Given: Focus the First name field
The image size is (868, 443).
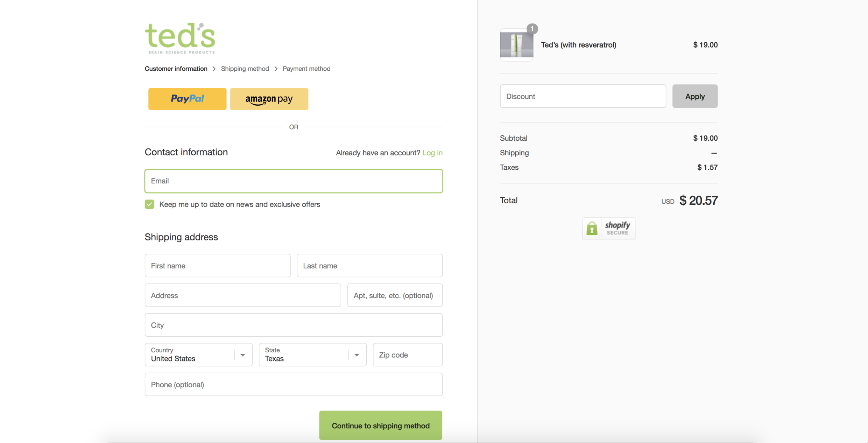Looking at the screenshot, I should [218, 266].
